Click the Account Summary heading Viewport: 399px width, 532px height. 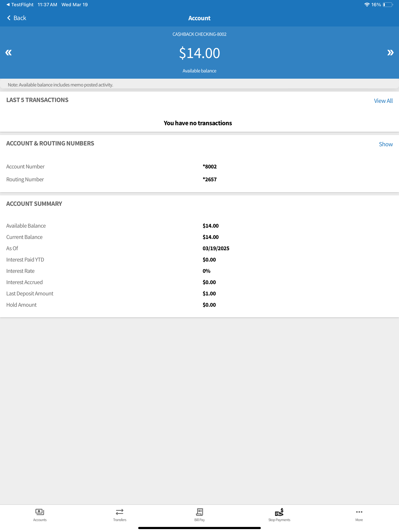click(x=34, y=204)
